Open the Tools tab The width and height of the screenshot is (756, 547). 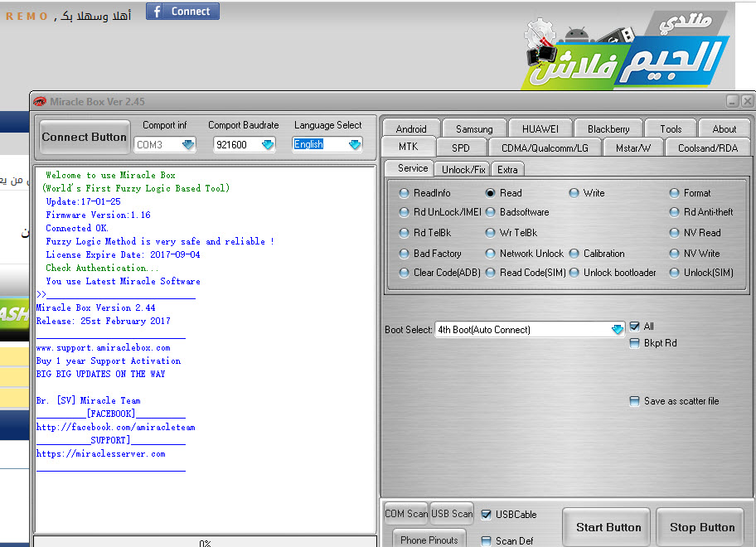671,128
